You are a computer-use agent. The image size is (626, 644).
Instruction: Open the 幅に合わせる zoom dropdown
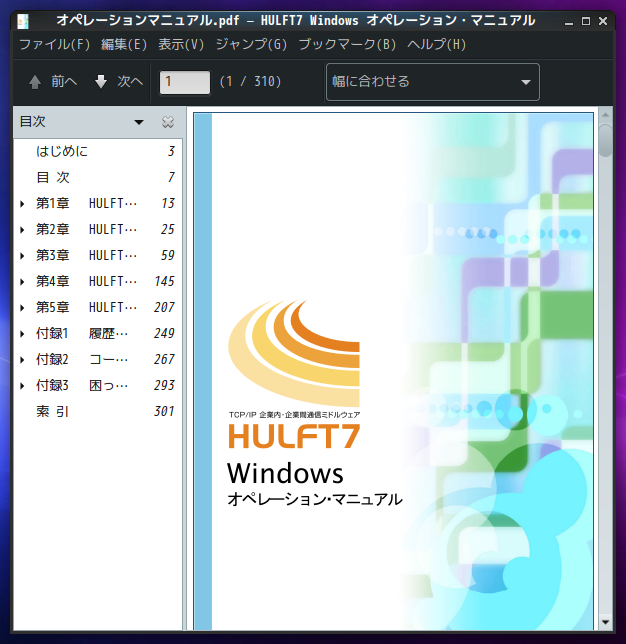point(433,82)
